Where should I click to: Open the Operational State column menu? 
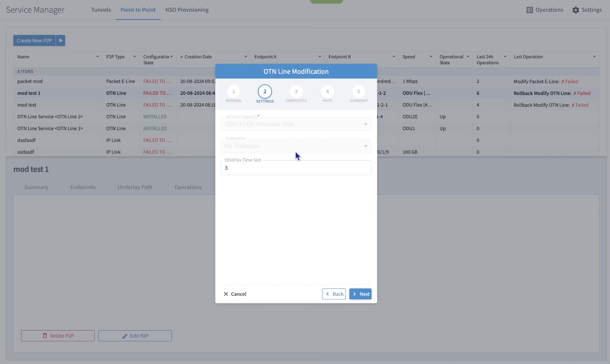tap(468, 57)
